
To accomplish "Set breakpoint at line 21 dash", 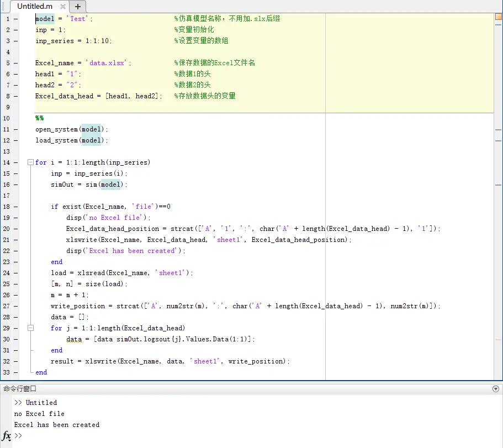I will click(x=15, y=240).
